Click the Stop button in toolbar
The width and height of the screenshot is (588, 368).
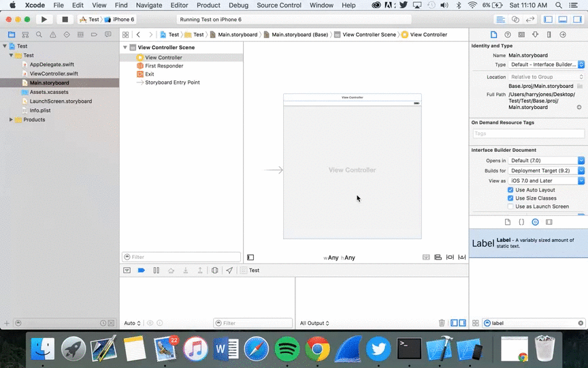tap(65, 19)
